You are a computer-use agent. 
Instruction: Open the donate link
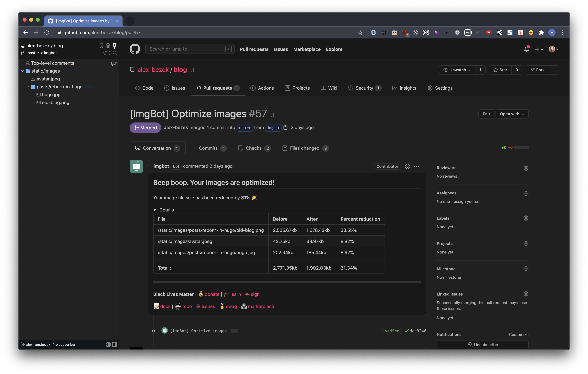click(x=212, y=294)
